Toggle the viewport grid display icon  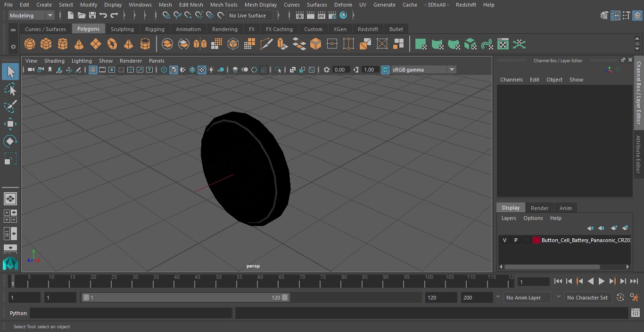tap(93, 70)
